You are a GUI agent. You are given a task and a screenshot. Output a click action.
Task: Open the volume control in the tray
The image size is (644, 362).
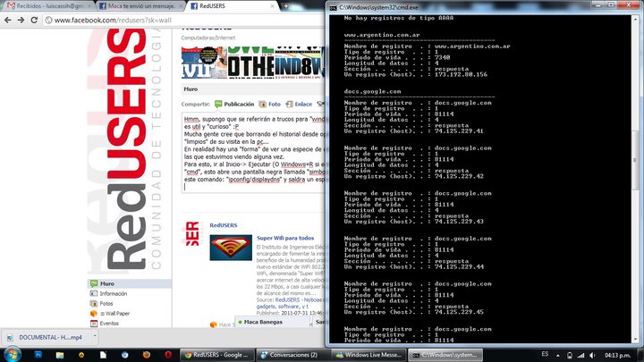coord(592,355)
